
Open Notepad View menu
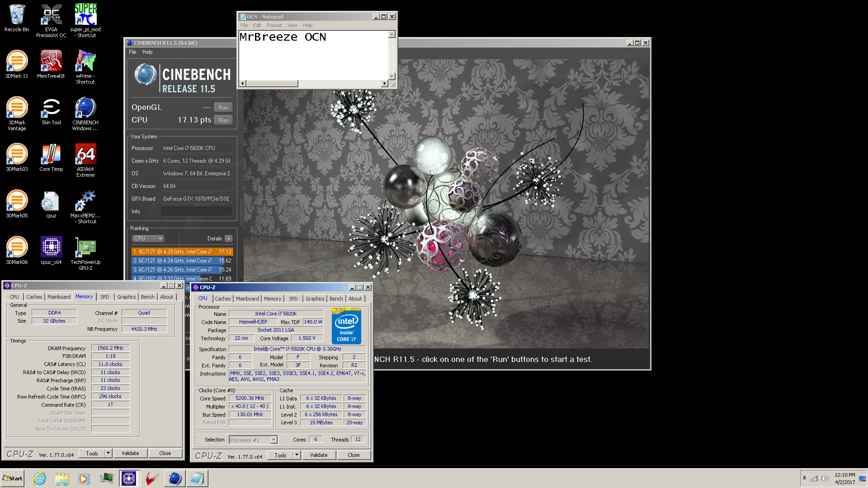[292, 25]
